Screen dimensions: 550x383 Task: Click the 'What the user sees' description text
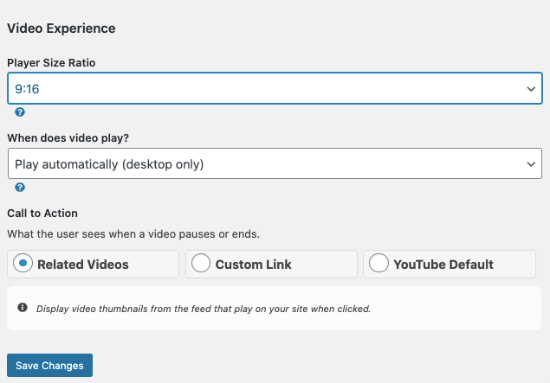click(133, 234)
